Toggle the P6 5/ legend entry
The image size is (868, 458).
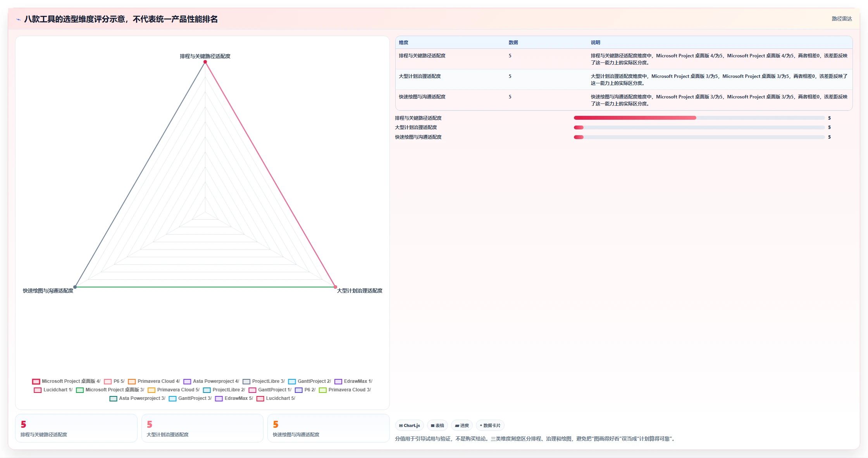point(114,381)
